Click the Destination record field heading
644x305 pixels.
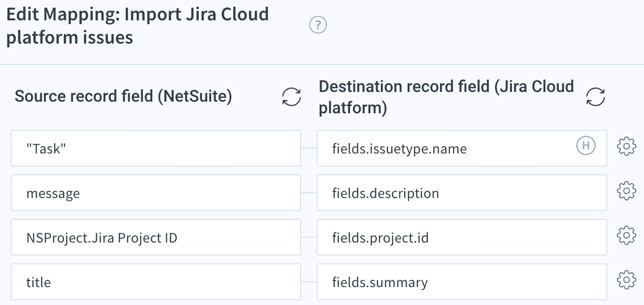pyautogui.click(x=446, y=97)
